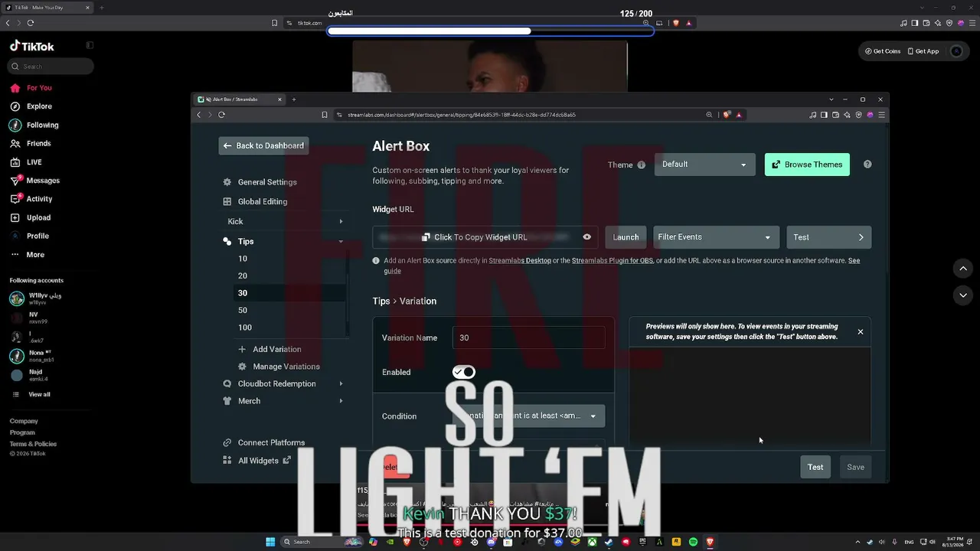The height and width of the screenshot is (551, 980).
Task: Expand the Test events menu
Action: click(x=828, y=237)
